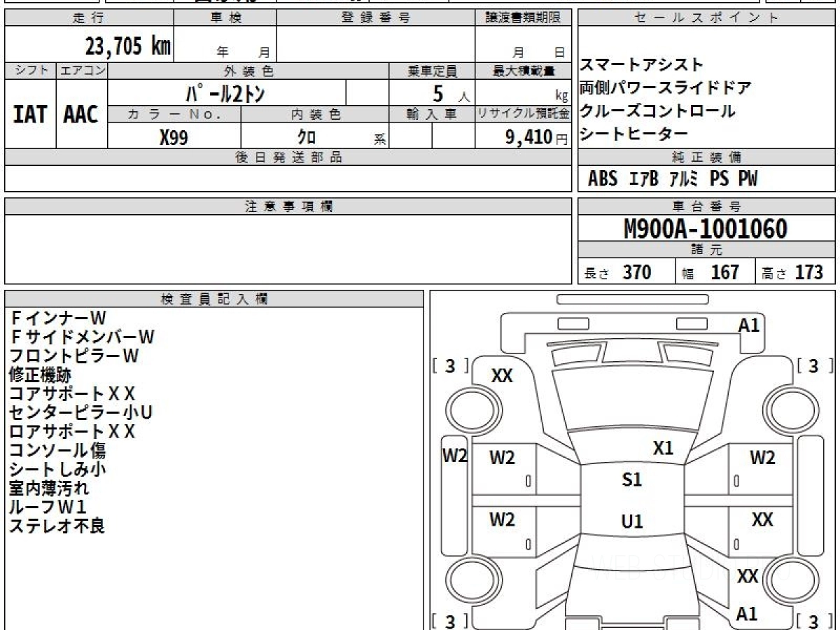
Task: Select the 外装色 header cell
Action: tap(248, 71)
